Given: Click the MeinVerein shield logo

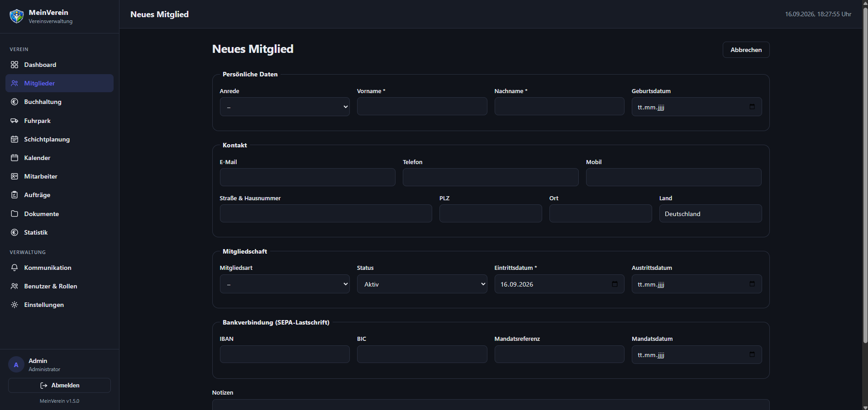Looking at the screenshot, I should point(17,16).
